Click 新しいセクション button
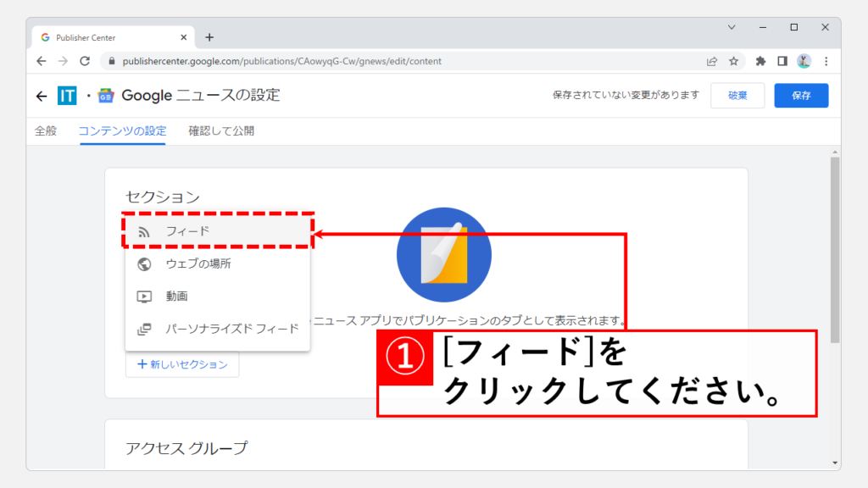 coord(182,364)
